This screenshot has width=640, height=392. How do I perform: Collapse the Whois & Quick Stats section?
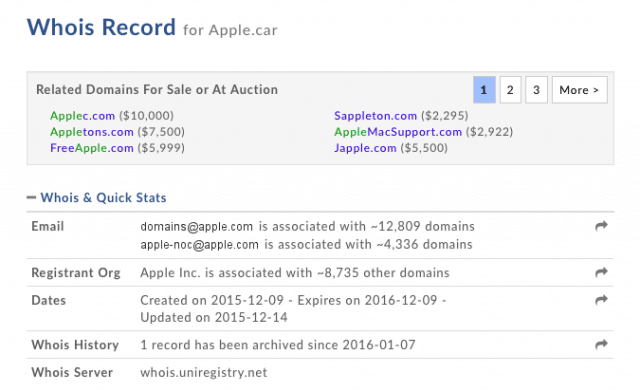[x=31, y=198]
